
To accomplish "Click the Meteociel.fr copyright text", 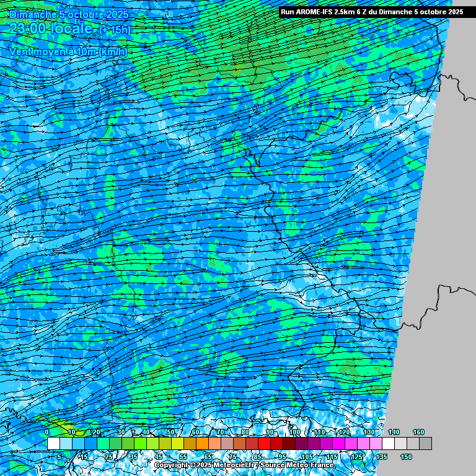I will coord(205,465).
